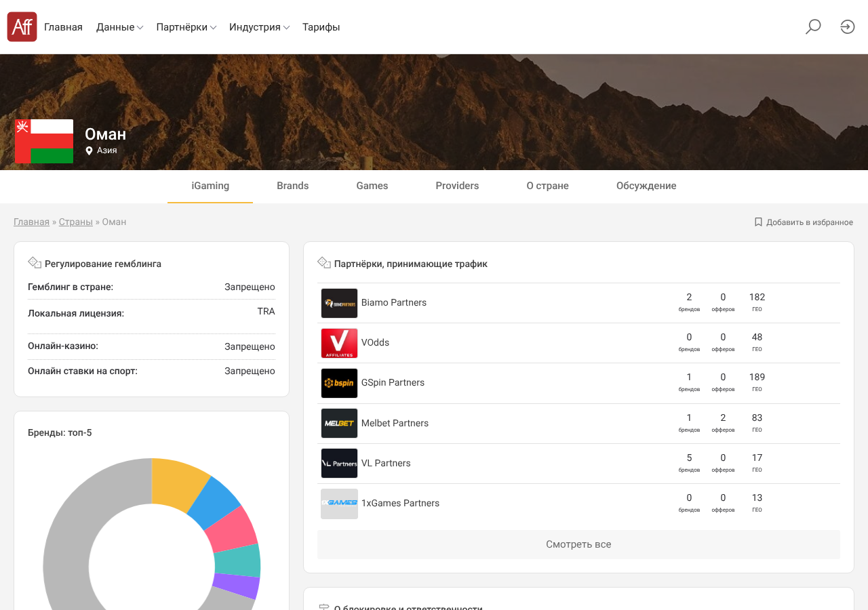The height and width of the screenshot is (610, 868).
Task: Click the 1xGames Partners logo
Action: coord(339,504)
